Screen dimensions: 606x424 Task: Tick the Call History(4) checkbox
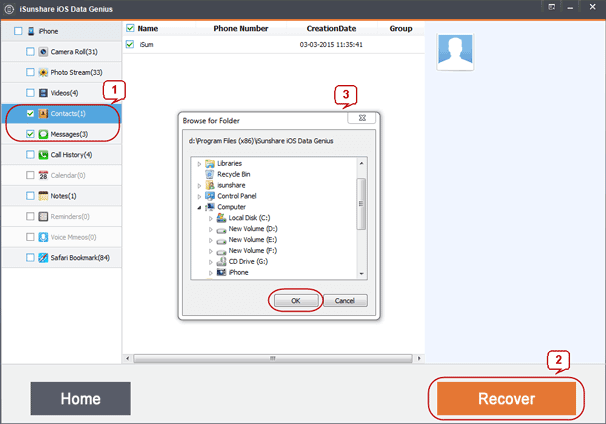(30, 155)
